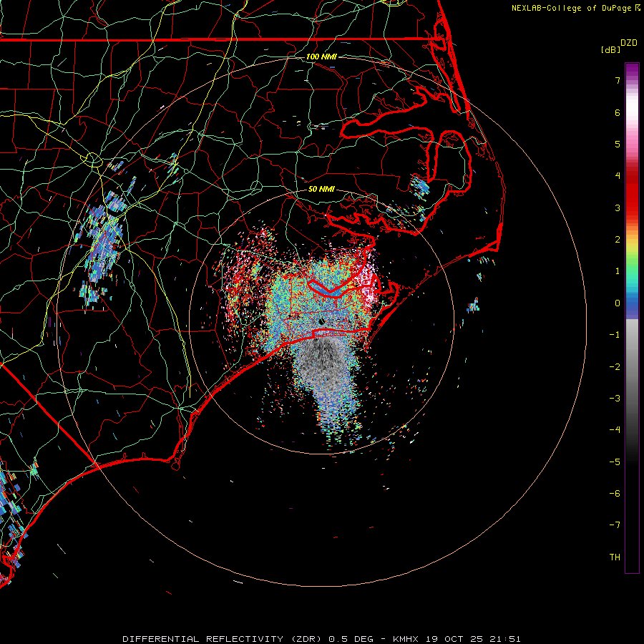The image size is (644, 644).
Task: Click the 0 dB scale value
Action: coord(618,303)
